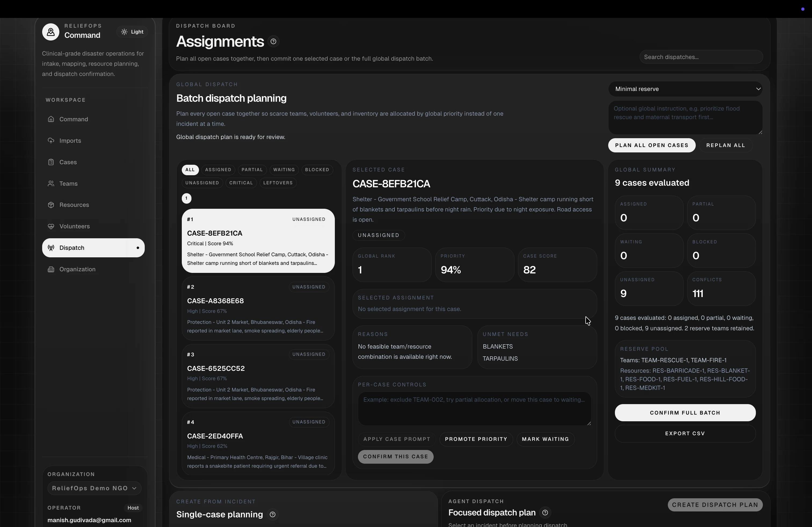This screenshot has height=527, width=812.
Task: Go to the Cases page
Action: [x=93, y=162]
